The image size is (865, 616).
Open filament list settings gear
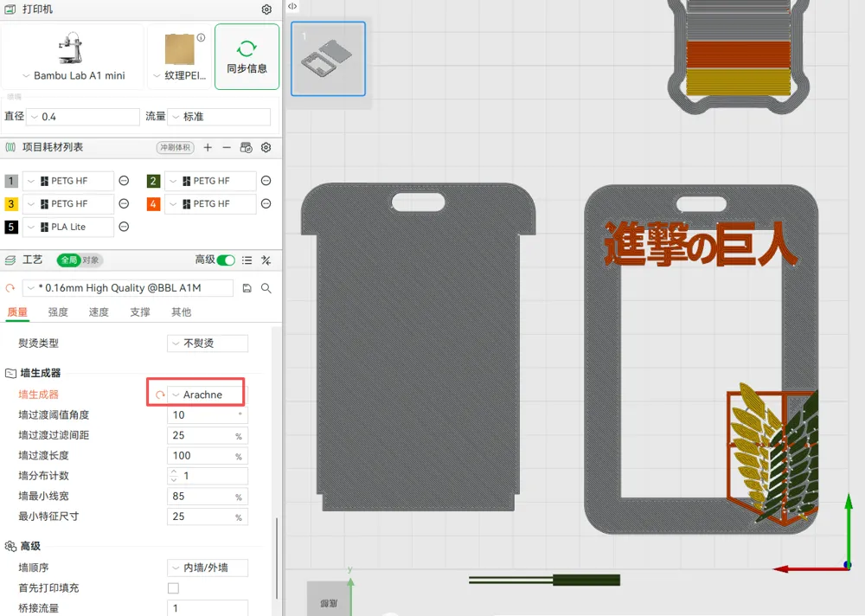266,147
